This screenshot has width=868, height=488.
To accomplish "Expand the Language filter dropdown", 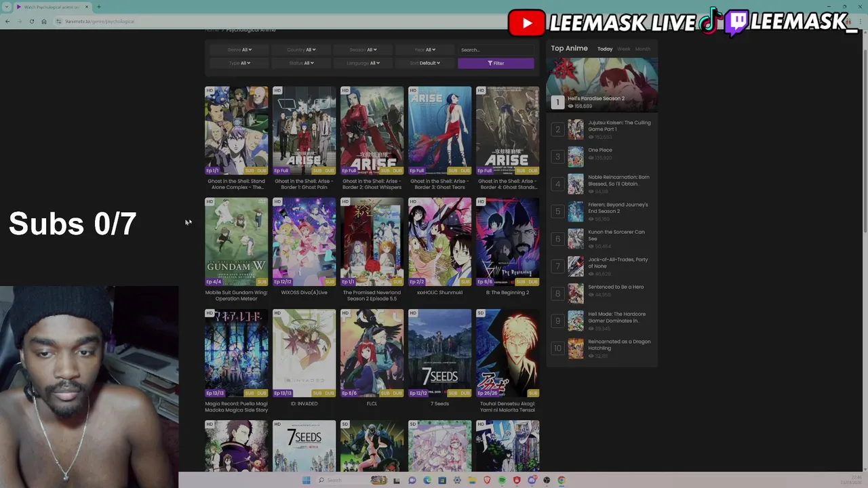I will pos(363,63).
